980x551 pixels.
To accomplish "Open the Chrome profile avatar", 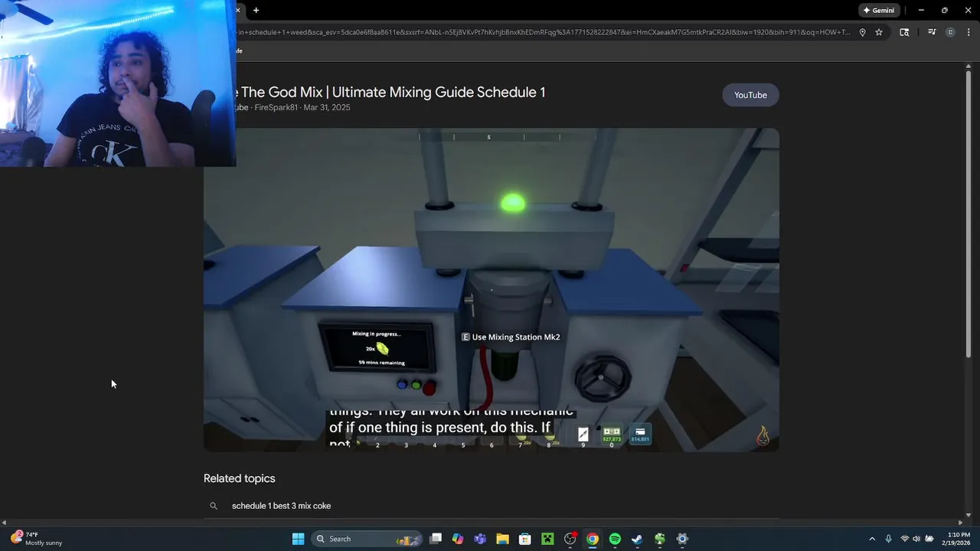I will tap(950, 32).
